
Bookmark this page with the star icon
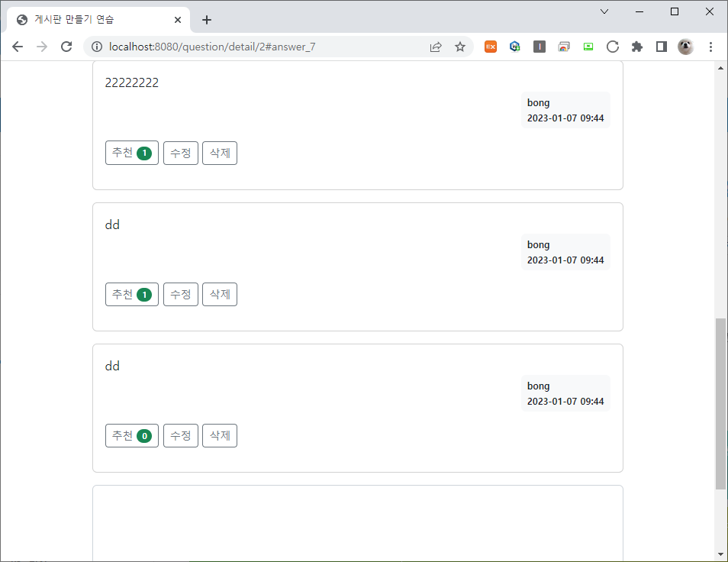(x=459, y=47)
